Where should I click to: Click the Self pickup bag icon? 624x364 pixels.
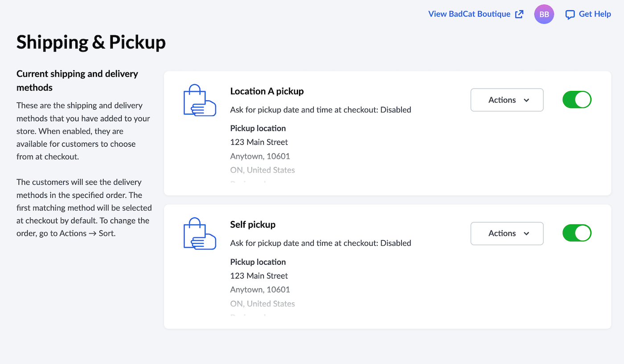tap(200, 233)
